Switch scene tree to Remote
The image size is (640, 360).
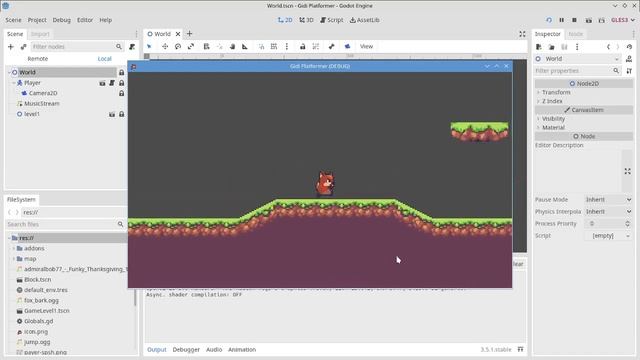(38, 59)
